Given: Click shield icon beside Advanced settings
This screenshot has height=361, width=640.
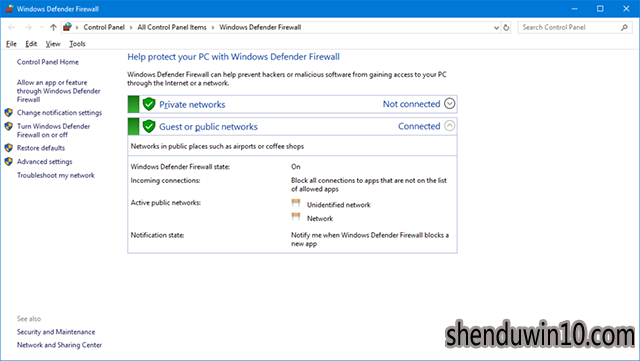Looking at the screenshot, I should (x=9, y=161).
